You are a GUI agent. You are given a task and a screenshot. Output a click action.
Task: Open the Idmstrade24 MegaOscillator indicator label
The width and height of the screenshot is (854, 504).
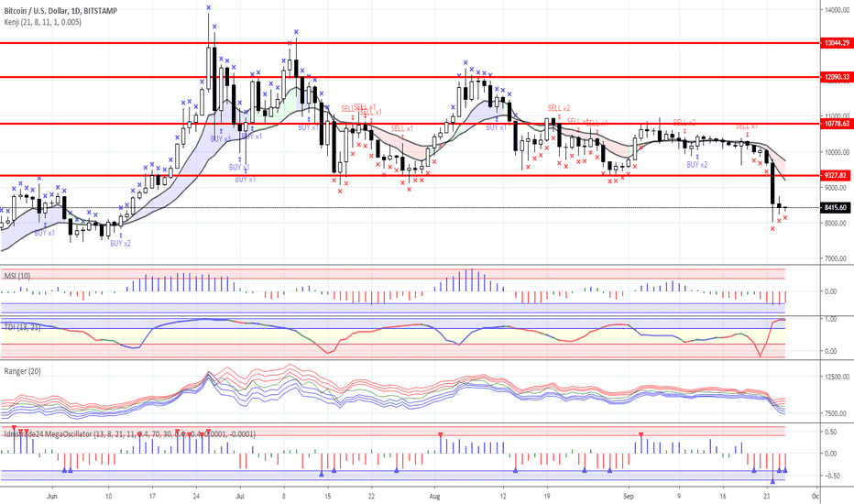129,434
